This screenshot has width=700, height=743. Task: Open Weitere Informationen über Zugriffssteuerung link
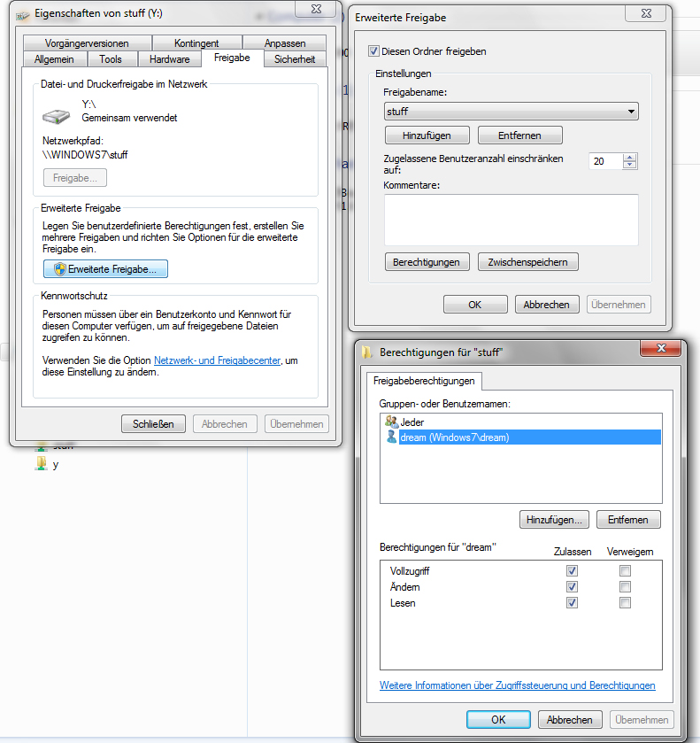517,685
